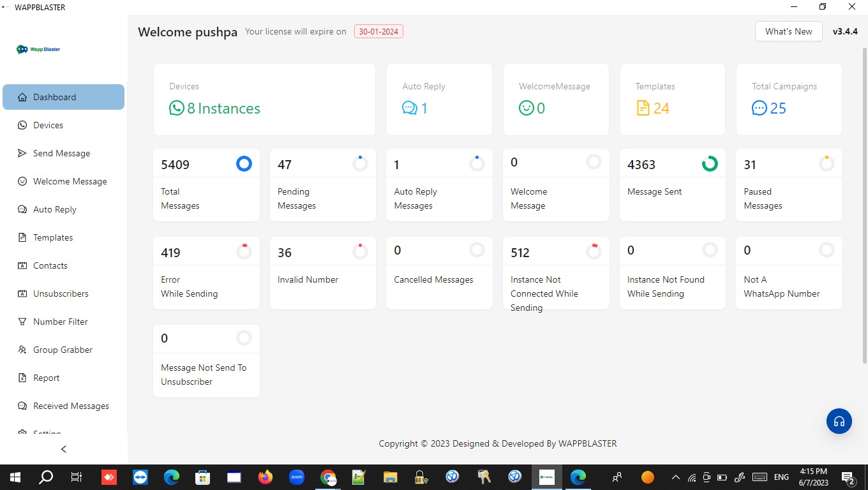Click the green WhatsApp icon beside 8 Instances

pos(177,108)
